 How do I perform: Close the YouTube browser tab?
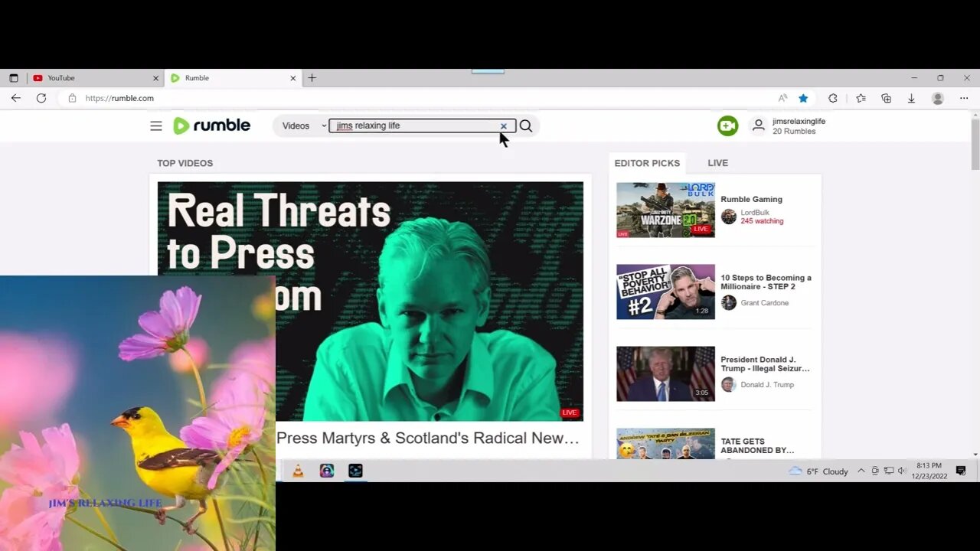coord(155,78)
